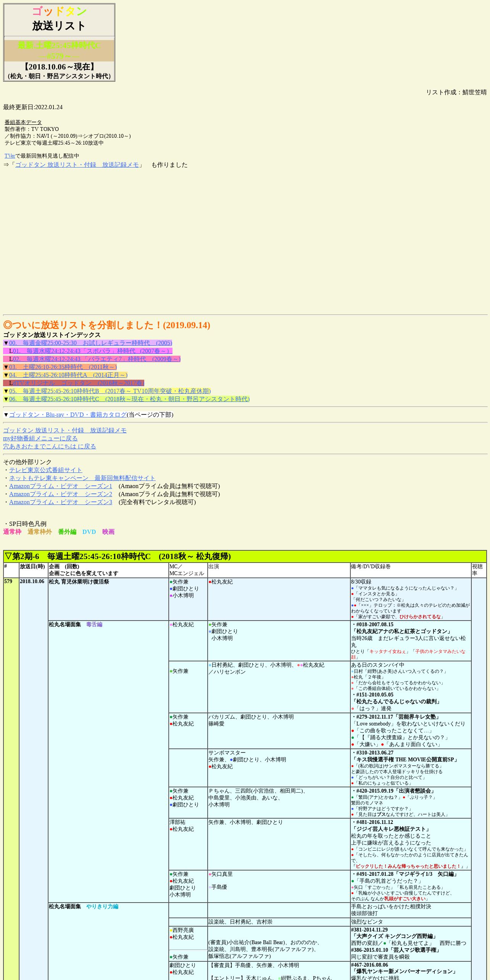Viewport: 490px width, 980px height.
Task: Click 最終更新日:2022.01.24 text
Action: click(x=33, y=107)
